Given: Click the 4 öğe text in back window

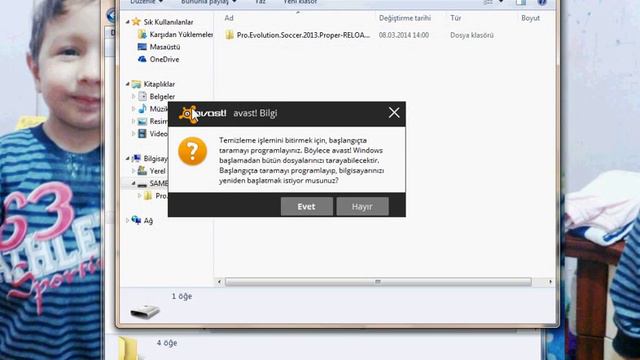Looking at the screenshot, I should (167, 343).
